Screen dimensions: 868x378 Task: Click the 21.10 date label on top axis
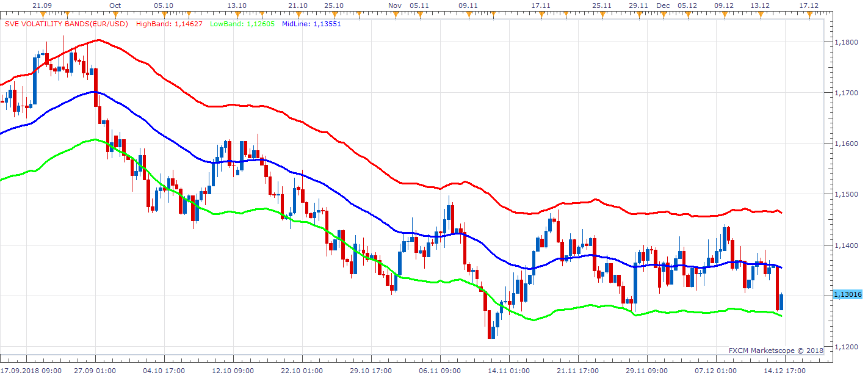pos(298,5)
